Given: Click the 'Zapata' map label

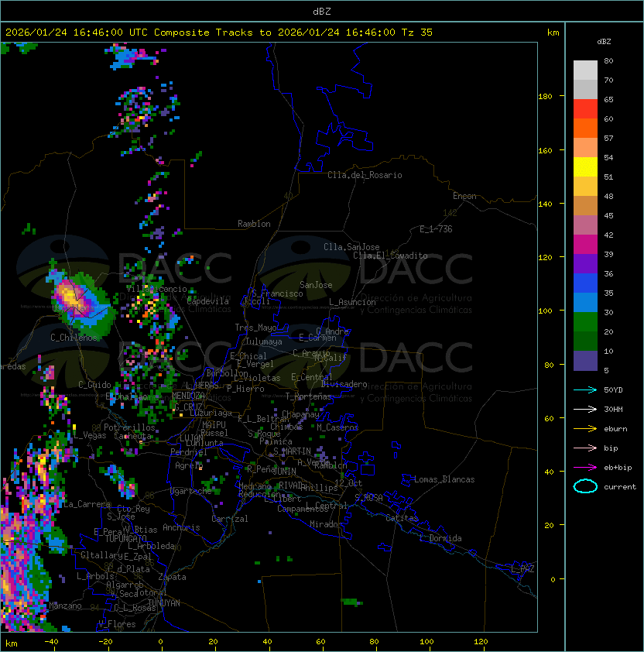Looking at the screenshot, I should tap(172, 577).
